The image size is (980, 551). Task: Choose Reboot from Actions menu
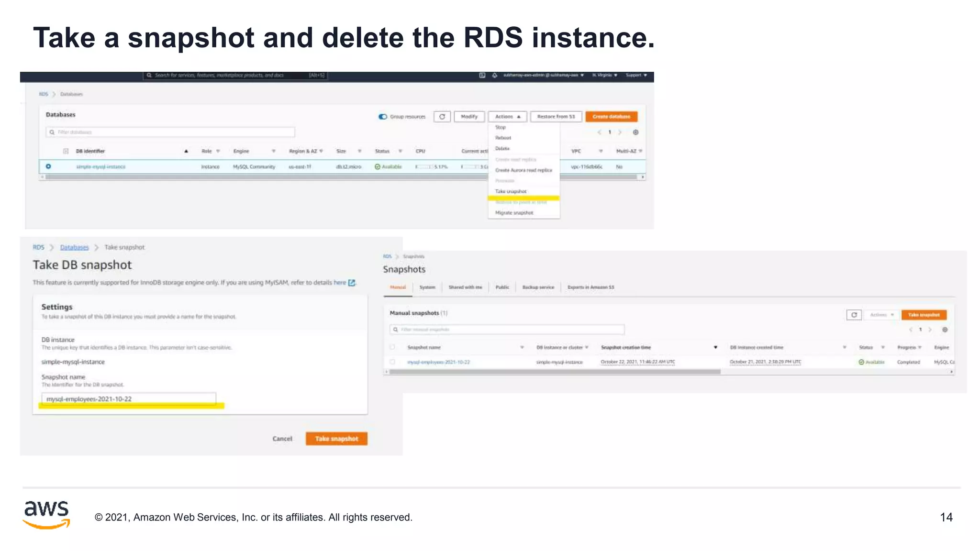[x=503, y=138]
